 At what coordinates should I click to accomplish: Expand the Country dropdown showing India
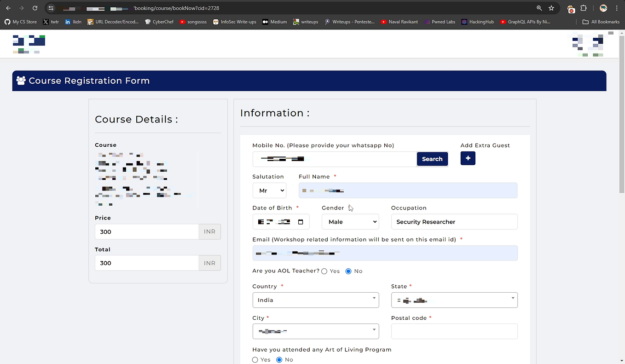click(315, 300)
